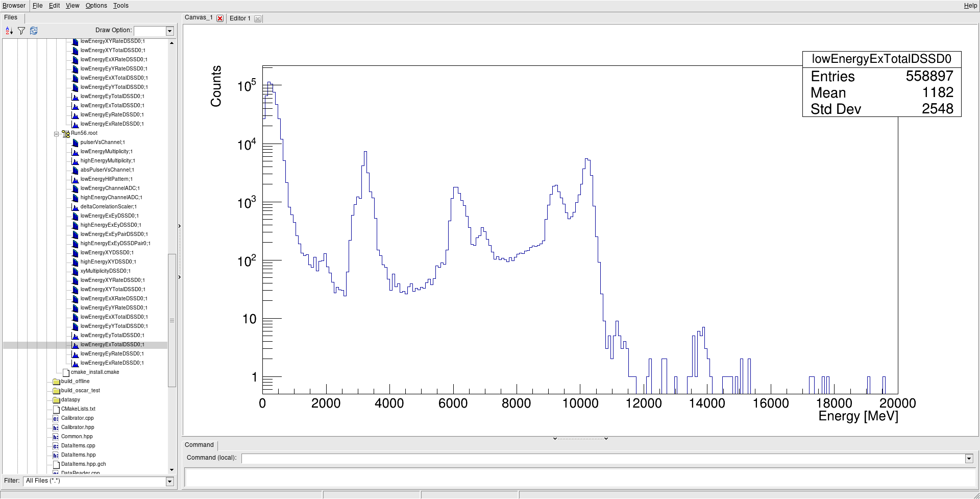
Task: Open the file Filter dropdown
Action: coord(170,481)
